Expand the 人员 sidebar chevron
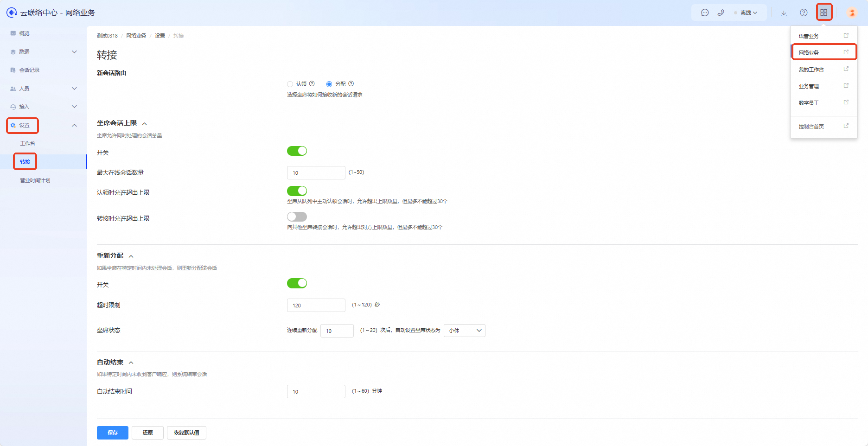 tap(74, 89)
